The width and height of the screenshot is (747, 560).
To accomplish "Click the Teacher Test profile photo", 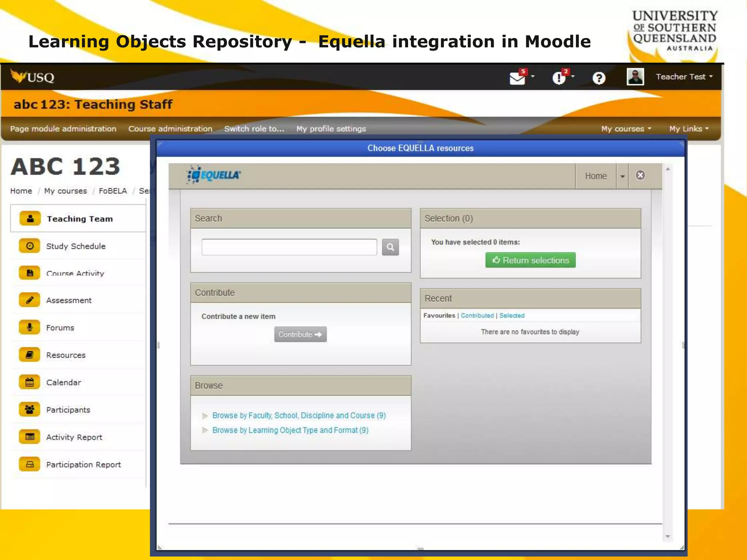I will (635, 77).
